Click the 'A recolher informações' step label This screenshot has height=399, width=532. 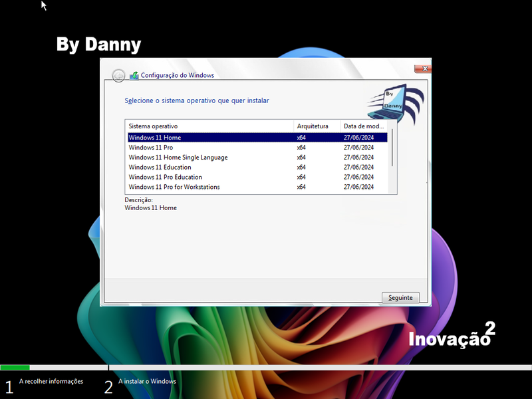coord(51,381)
